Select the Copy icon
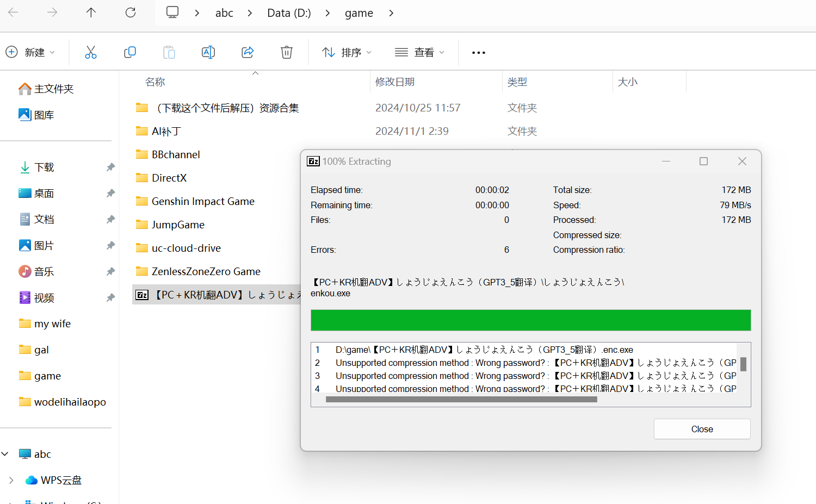Screen dimensions: 816x504 tap(129, 52)
